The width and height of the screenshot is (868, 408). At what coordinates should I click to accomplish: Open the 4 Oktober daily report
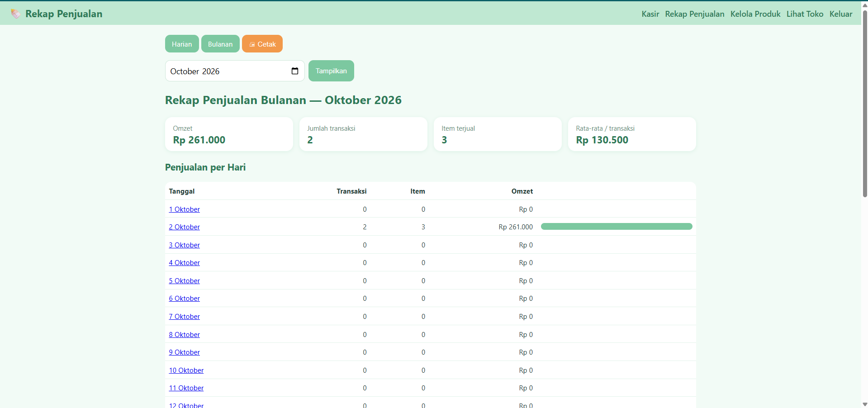pyautogui.click(x=184, y=263)
